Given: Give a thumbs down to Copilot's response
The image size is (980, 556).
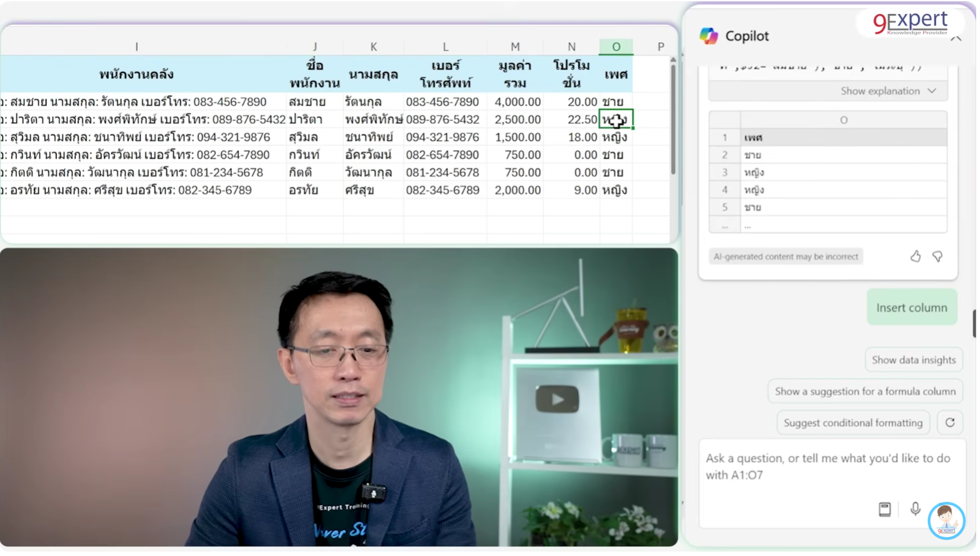Looking at the screenshot, I should coord(937,256).
